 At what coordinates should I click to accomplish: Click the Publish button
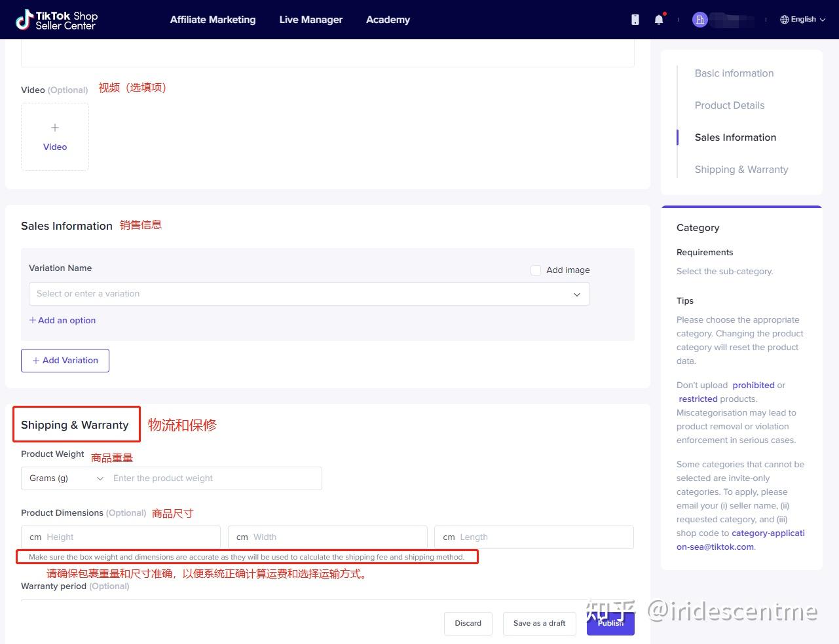coord(610,623)
